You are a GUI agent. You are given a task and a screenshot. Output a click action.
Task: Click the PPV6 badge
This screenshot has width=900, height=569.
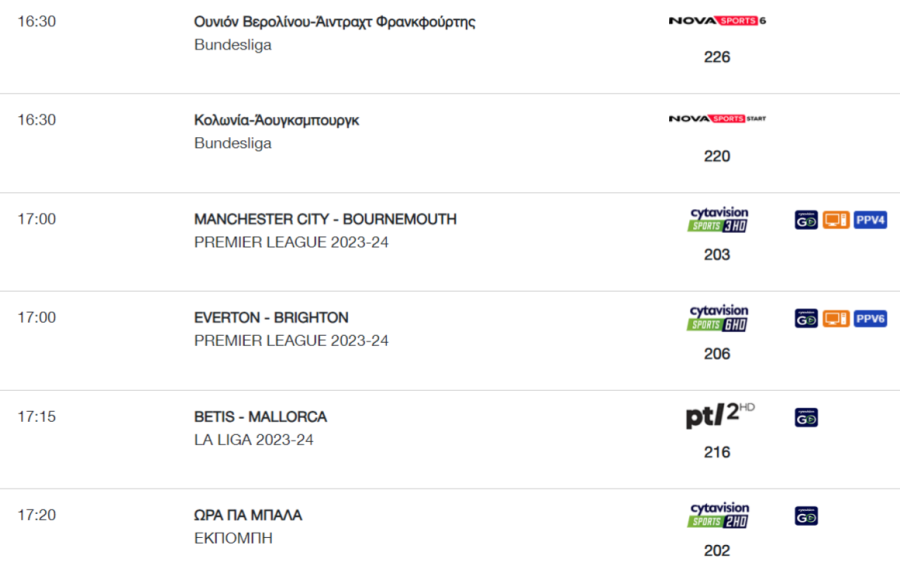point(870,319)
